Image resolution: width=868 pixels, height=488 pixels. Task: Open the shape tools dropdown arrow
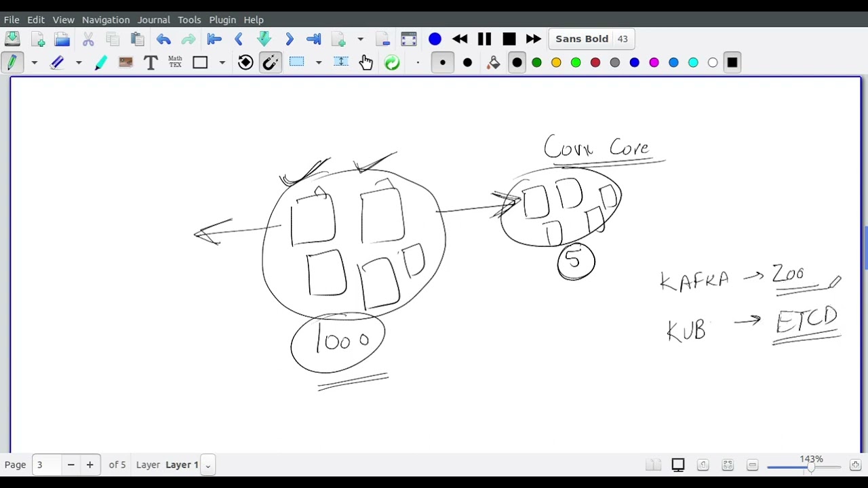(x=222, y=63)
